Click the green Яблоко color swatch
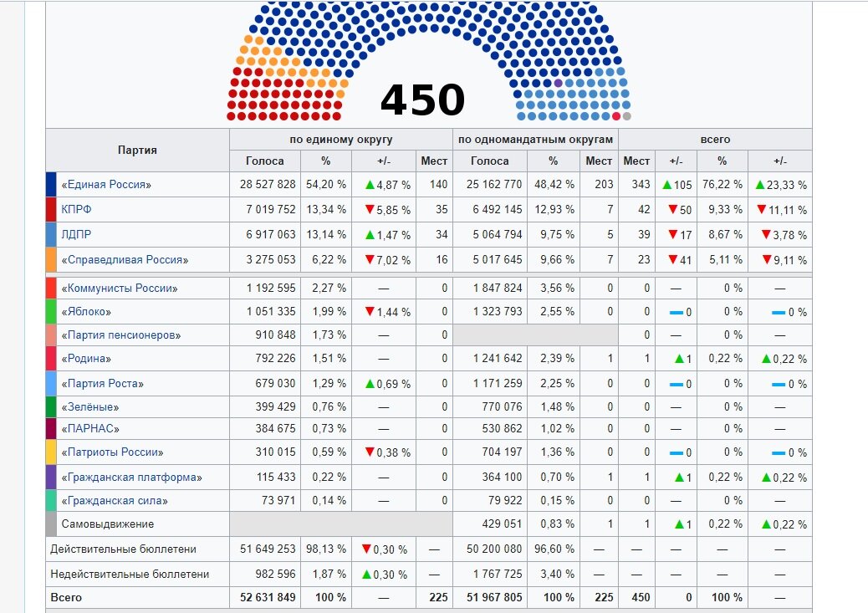This screenshot has width=868, height=613. [51, 312]
